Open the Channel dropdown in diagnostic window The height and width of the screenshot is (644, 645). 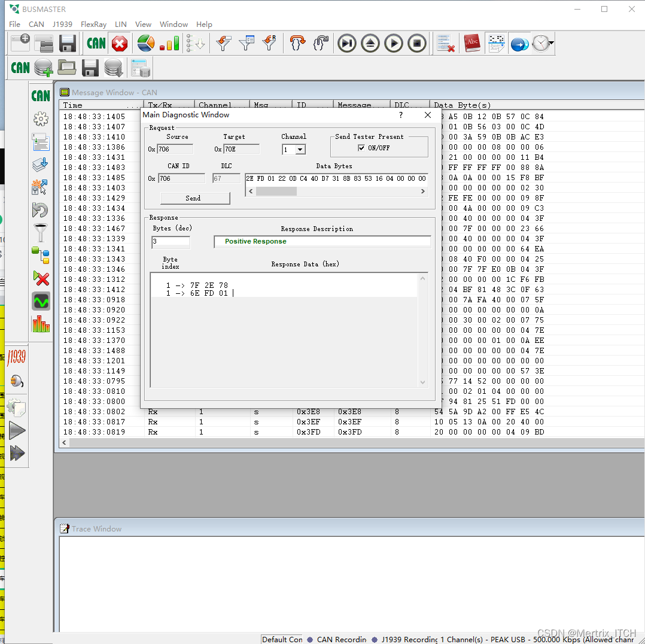[x=300, y=149]
